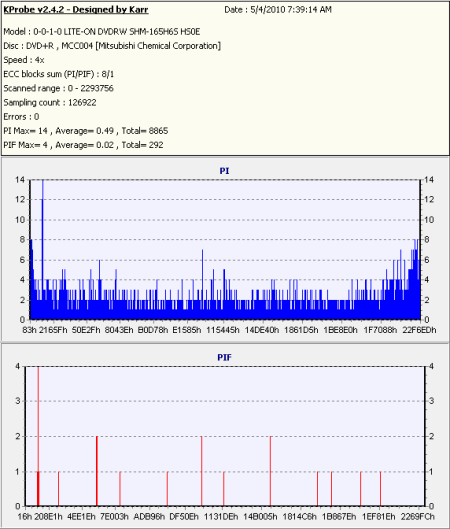Click the 115445h label on PI axis
The width and height of the screenshot is (450, 529).
pos(223,330)
